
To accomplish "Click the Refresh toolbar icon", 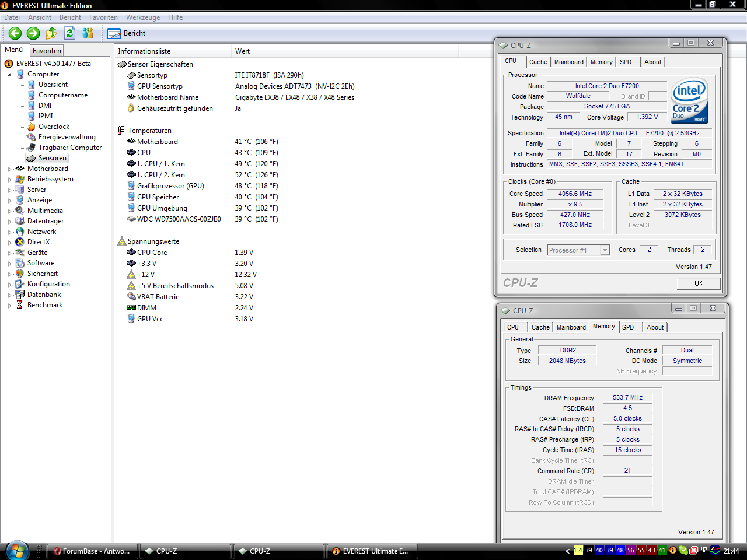I will click(x=70, y=33).
